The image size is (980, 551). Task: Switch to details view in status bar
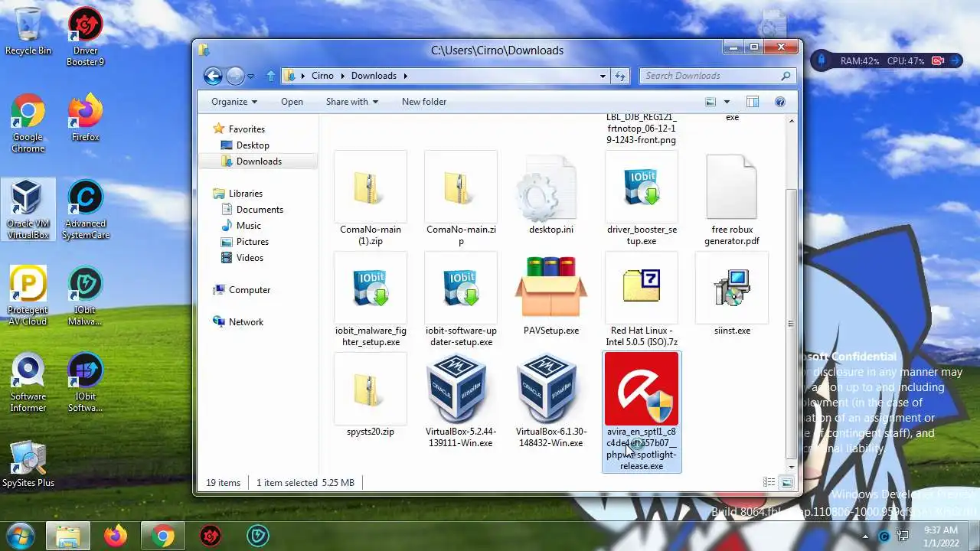(769, 482)
